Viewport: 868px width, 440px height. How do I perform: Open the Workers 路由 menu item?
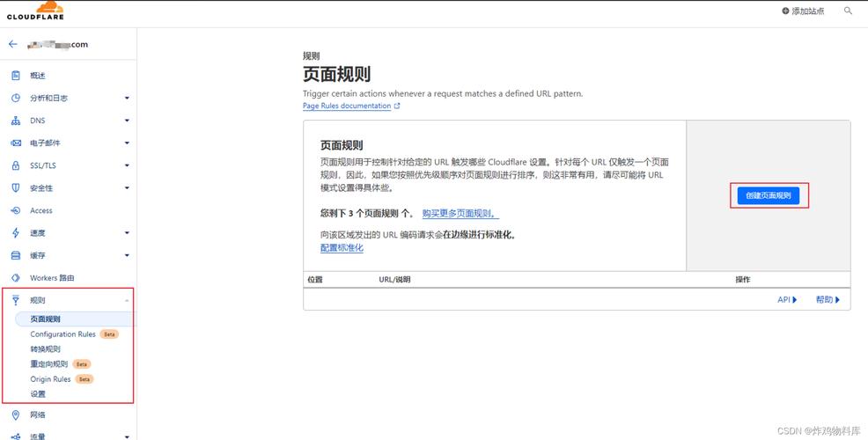(x=52, y=278)
